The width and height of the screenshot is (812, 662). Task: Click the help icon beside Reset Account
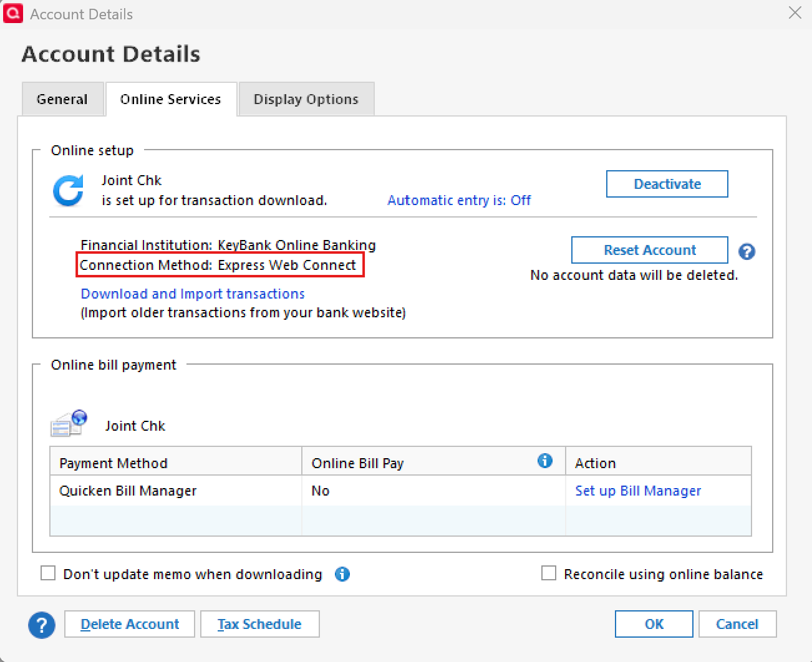point(747,251)
